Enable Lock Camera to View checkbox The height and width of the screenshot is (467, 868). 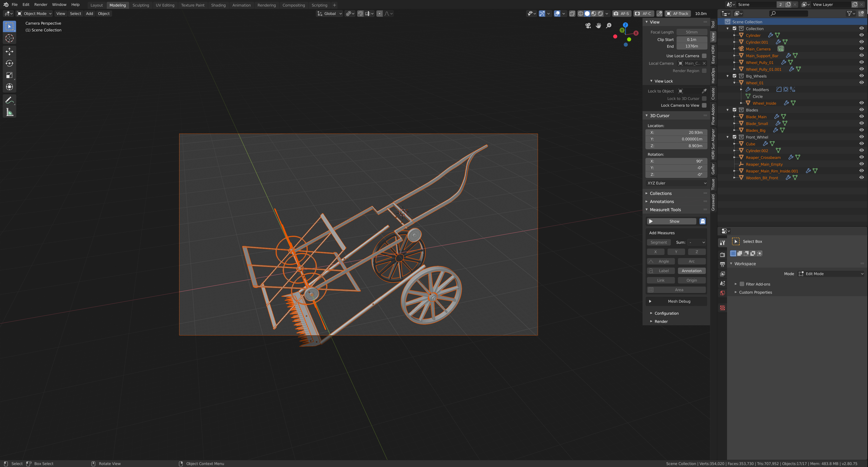click(704, 106)
